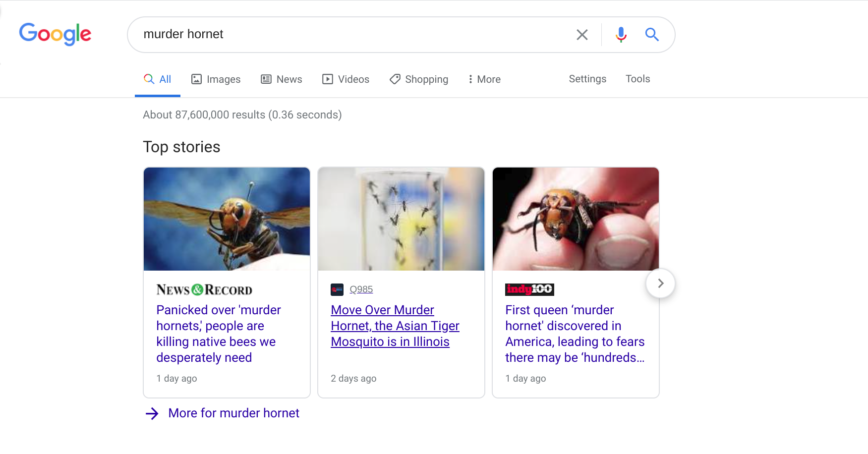Viewport: 868px width, 454px height.
Task: Click the Google logo
Action: click(x=55, y=34)
